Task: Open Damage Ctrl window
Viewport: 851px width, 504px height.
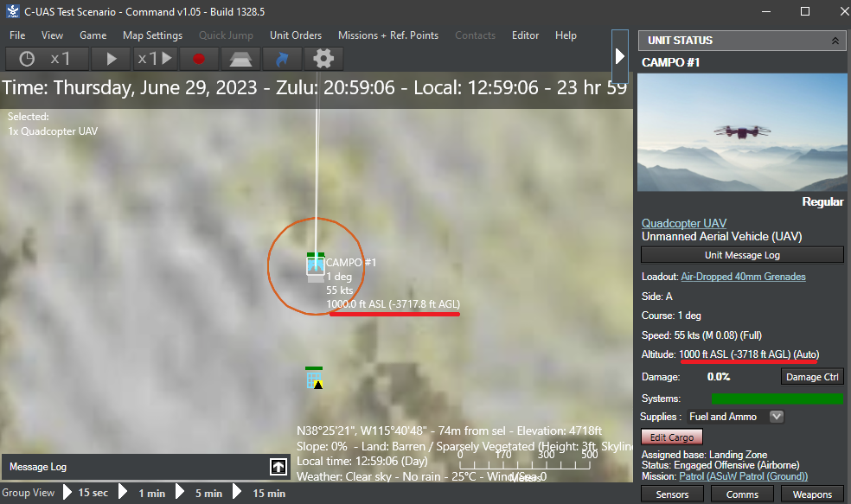Action: [812, 377]
